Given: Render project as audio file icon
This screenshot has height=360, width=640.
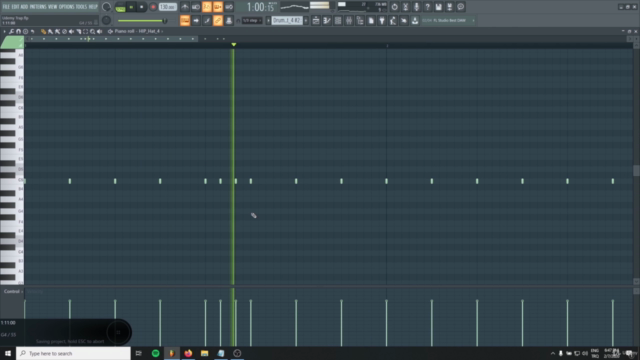Looking at the screenshot, I should pos(449,7).
